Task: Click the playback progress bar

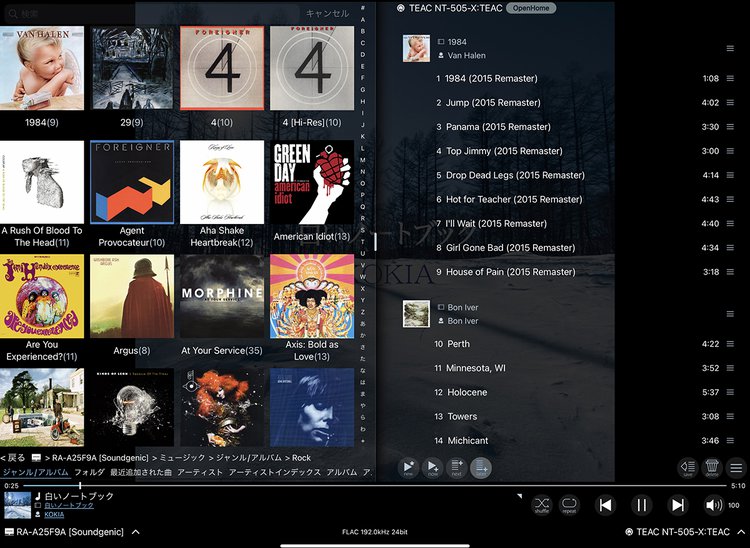Action: [375, 485]
